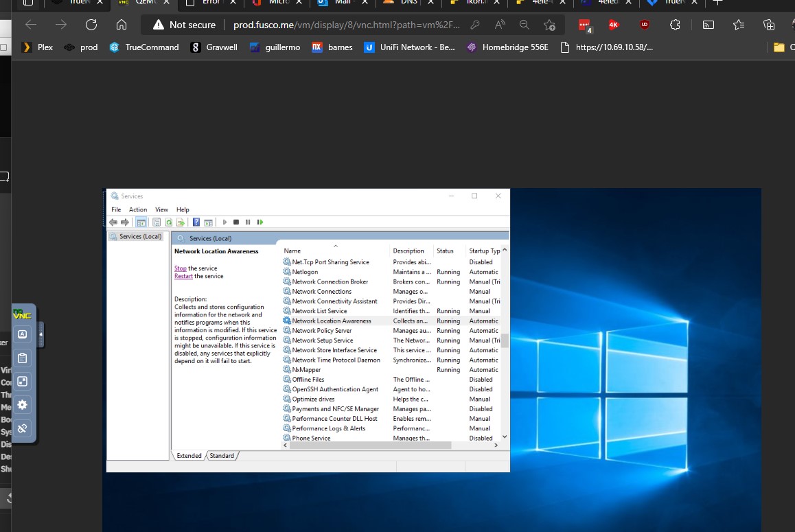The width and height of the screenshot is (795, 532).
Task: Click the Restart the service link
Action: tap(183, 276)
